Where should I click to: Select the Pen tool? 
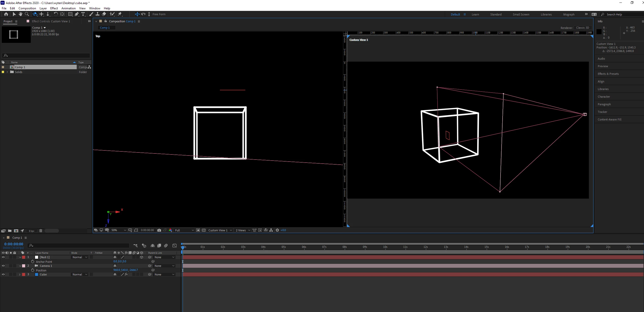pos(77,14)
